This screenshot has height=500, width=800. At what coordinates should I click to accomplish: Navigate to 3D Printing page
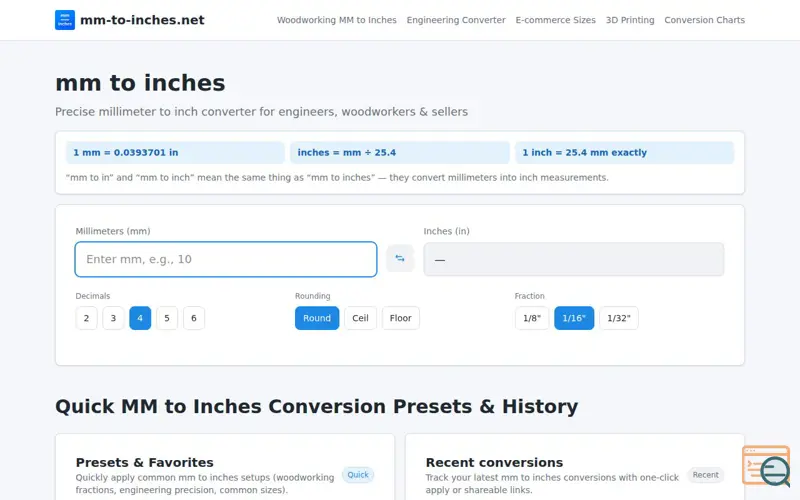coord(630,20)
